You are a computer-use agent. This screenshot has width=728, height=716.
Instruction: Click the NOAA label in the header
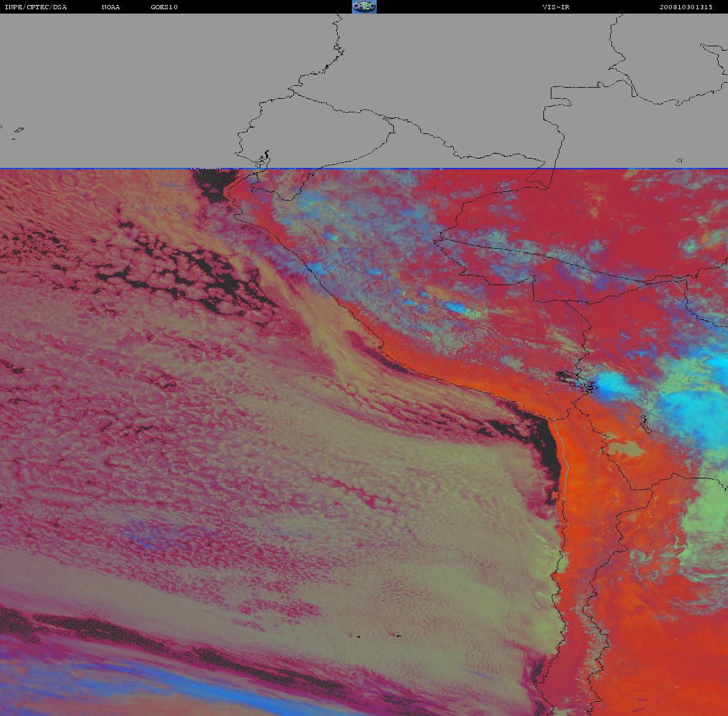(111, 7)
